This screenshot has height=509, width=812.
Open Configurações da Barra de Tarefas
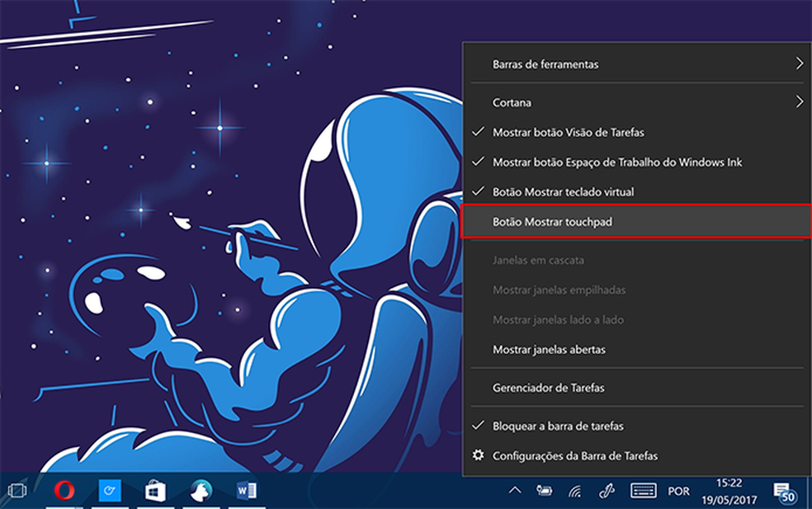tap(637, 456)
